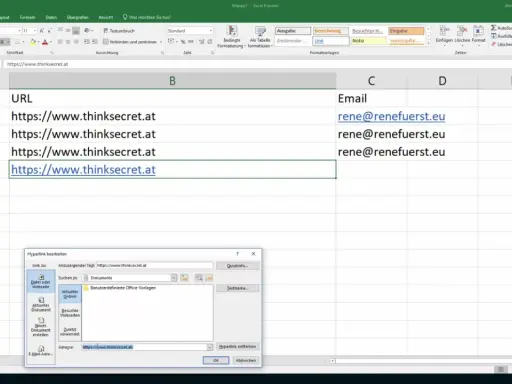Screen dimensions: 512x384
Task: Decrease indent icon in alignment group
Action: 87,42
